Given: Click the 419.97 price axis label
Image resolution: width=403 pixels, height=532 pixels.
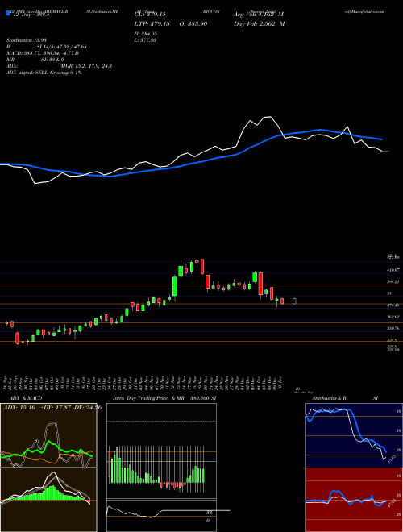Looking at the screenshot, I should click(392, 270).
